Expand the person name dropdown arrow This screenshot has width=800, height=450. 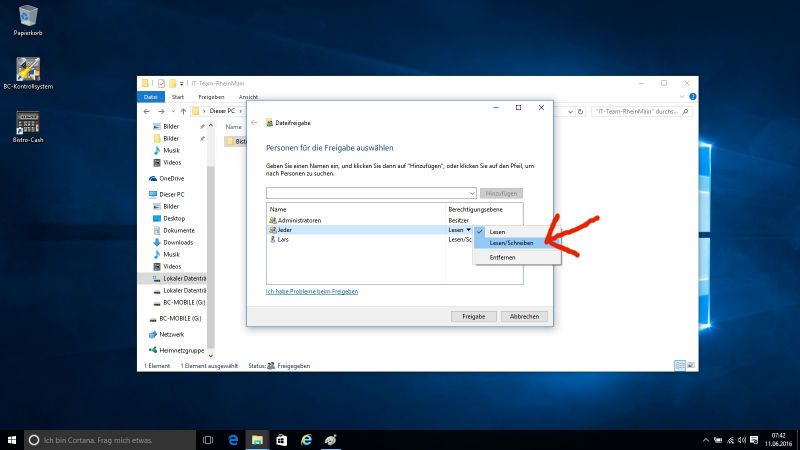click(472, 193)
